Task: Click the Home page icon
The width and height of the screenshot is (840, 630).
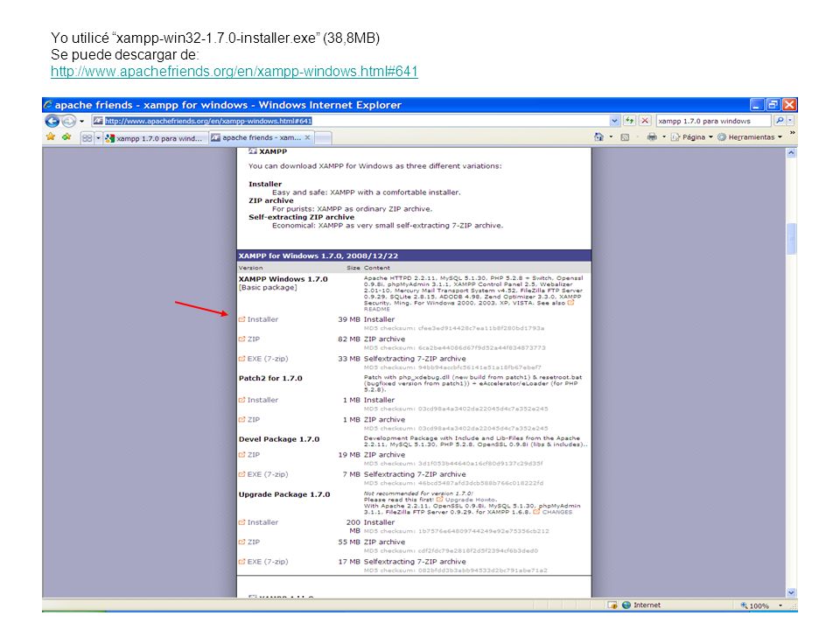Action: tap(599, 137)
